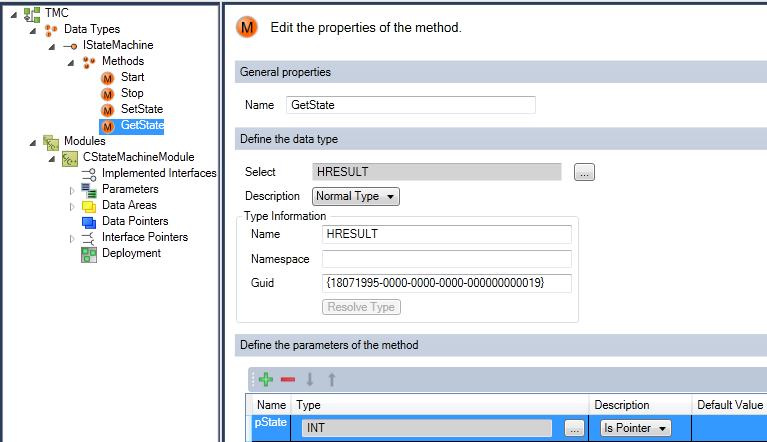The width and height of the screenshot is (767, 442).
Task: Move parameter up with up arrow
Action: click(332, 379)
